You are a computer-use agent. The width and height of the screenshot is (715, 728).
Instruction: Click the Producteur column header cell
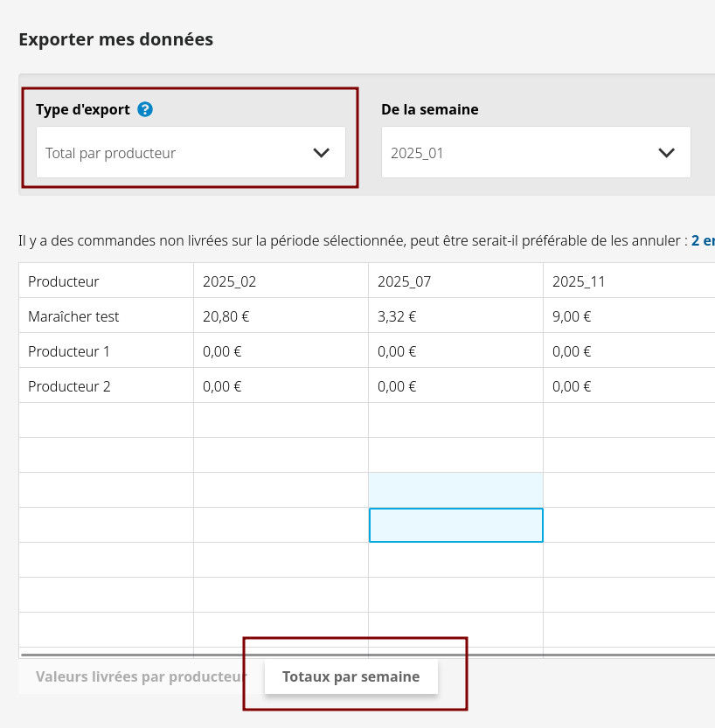(x=106, y=281)
